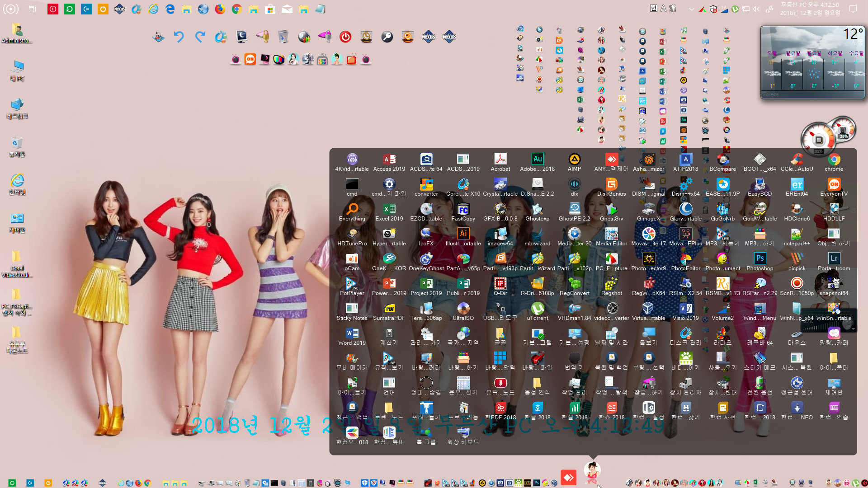Click the undo arrow in the dock
The image size is (868, 488).
click(x=179, y=37)
